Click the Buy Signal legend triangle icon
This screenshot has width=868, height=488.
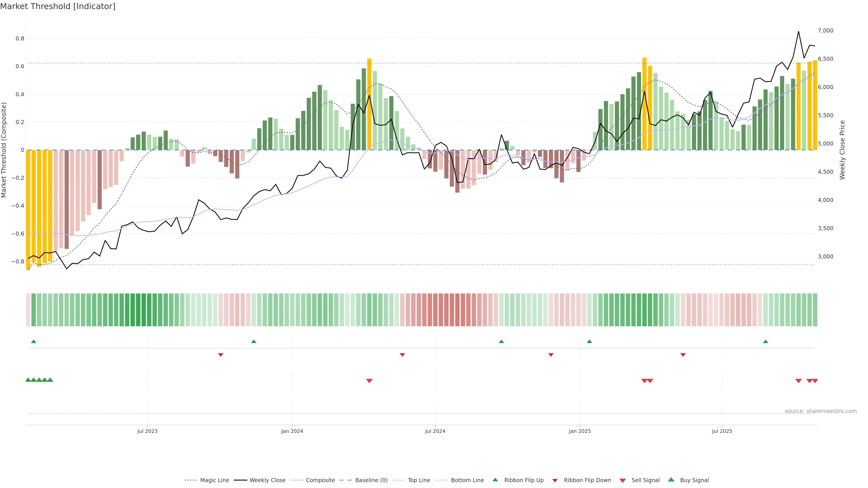pos(671,480)
